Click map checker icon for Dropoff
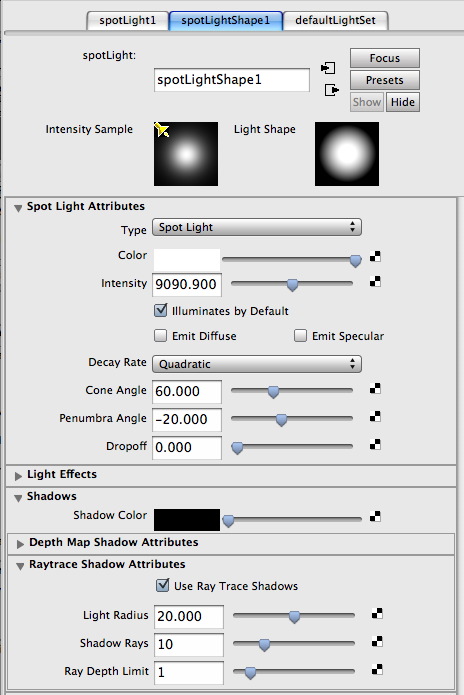 pyautogui.click(x=375, y=445)
